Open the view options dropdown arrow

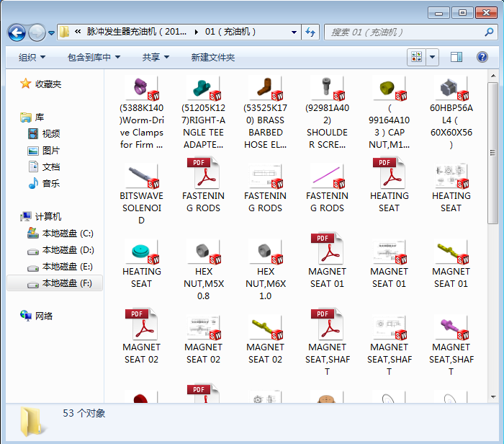point(433,57)
